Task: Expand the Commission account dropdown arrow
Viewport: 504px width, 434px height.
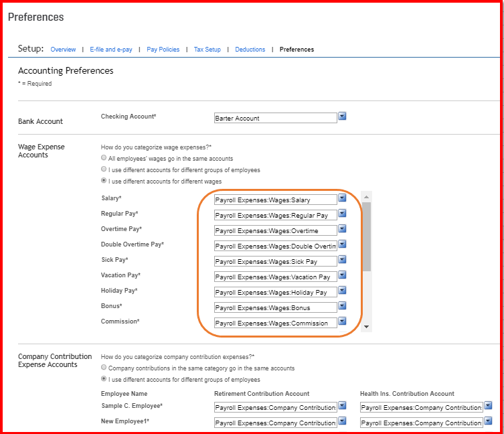Action: pyautogui.click(x=342, y=321)
